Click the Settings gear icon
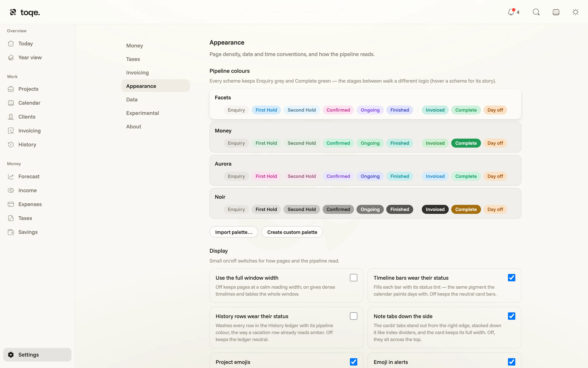The image size is (588, 368). pos(11,355)
